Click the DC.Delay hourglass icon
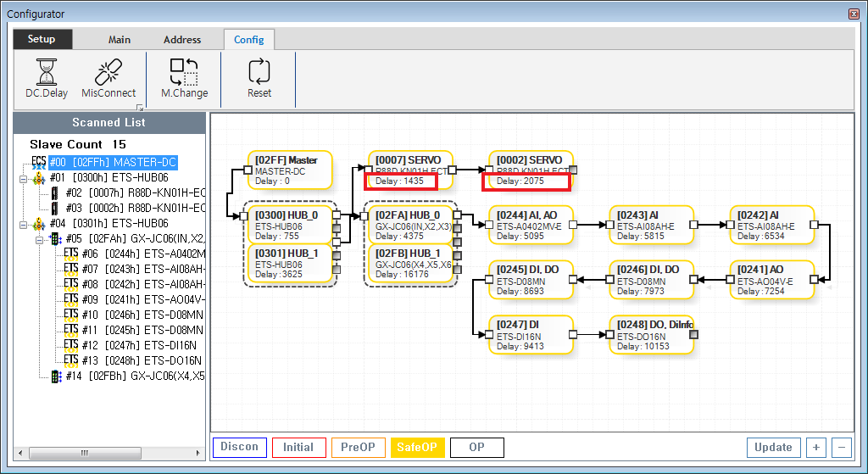The image size is (868, 474). pos(46,73)
